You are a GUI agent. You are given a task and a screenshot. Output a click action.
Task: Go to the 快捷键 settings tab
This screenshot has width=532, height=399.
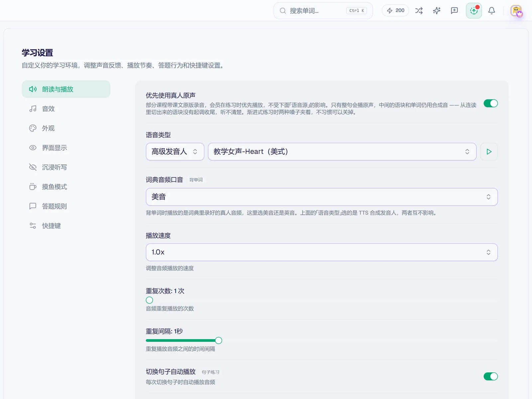(66, 226)
